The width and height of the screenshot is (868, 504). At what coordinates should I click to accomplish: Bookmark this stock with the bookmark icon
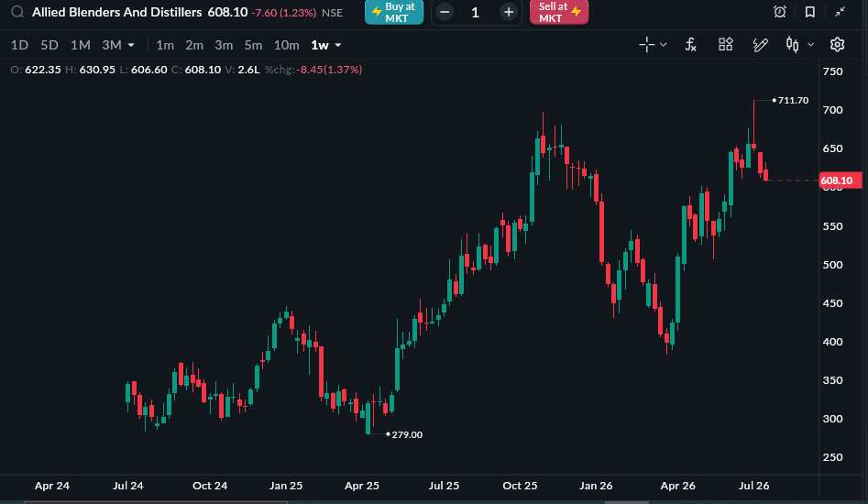(810, 12)
